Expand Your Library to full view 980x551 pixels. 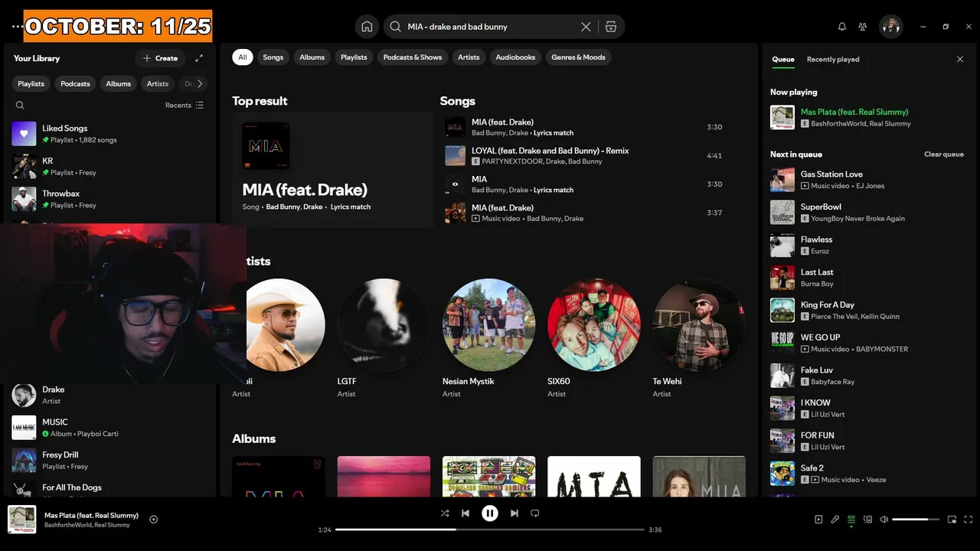click(x=199, y=58)
